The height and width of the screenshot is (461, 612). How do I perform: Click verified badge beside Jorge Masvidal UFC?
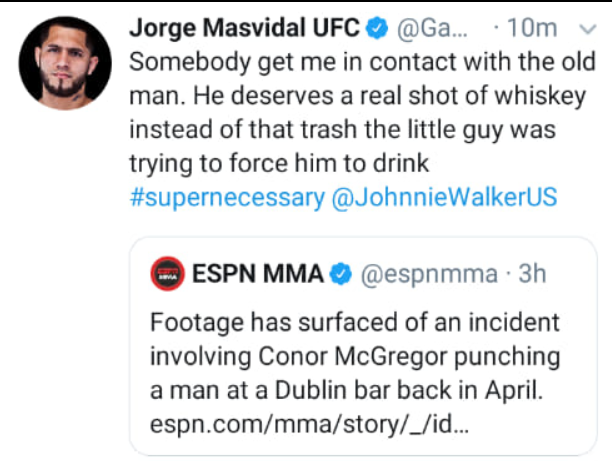pyautogui.click(x=374, y=29)
